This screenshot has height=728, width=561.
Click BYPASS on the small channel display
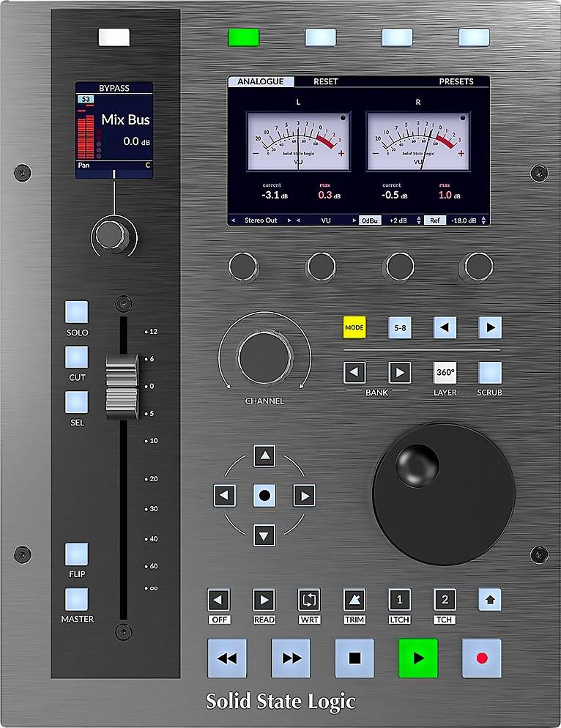tap(114, 88)
